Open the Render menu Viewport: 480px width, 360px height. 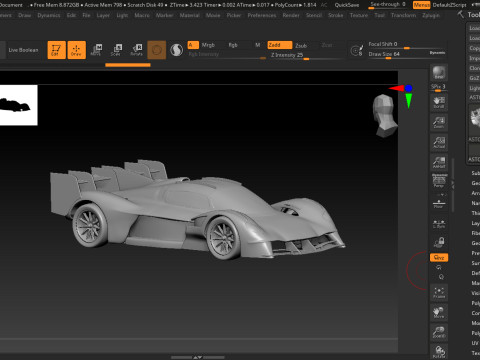coord(291,15)
